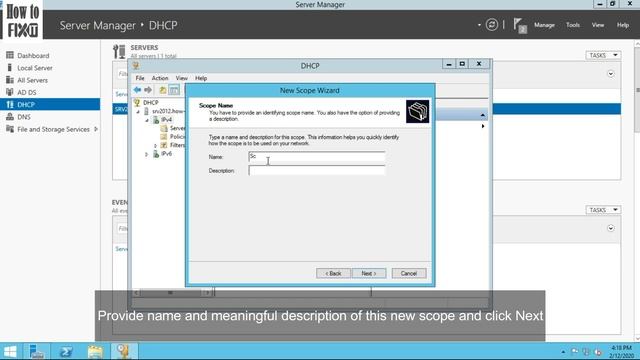This screenshot has height=360, width=640.
Task: Open Action menu in DHCP console
Action: [x=160, y=78]
